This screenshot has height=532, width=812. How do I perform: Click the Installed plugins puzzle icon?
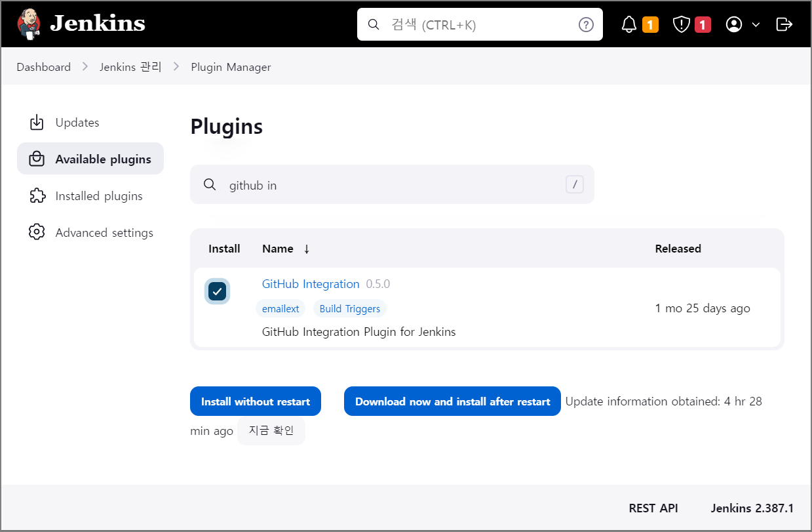point(37,196)
